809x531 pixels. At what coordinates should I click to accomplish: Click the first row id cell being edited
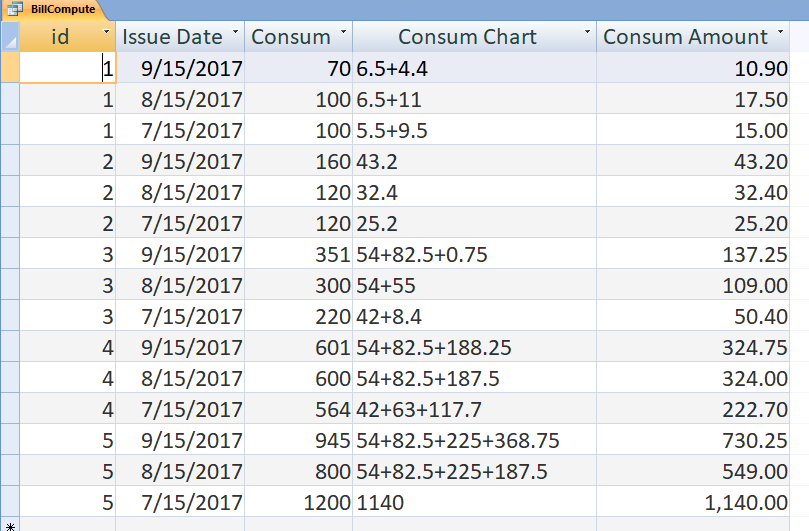68,68
